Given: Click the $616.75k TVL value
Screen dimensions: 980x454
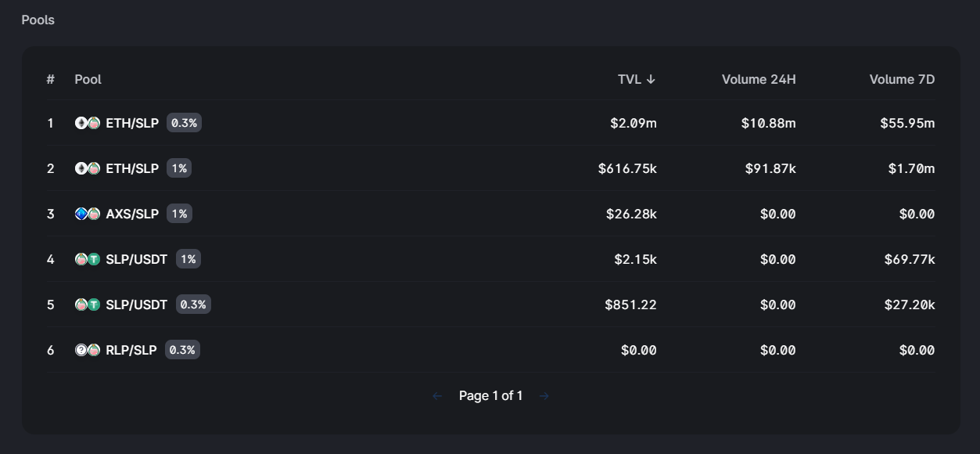Looking at the screenshot, I should coord(627,168).
